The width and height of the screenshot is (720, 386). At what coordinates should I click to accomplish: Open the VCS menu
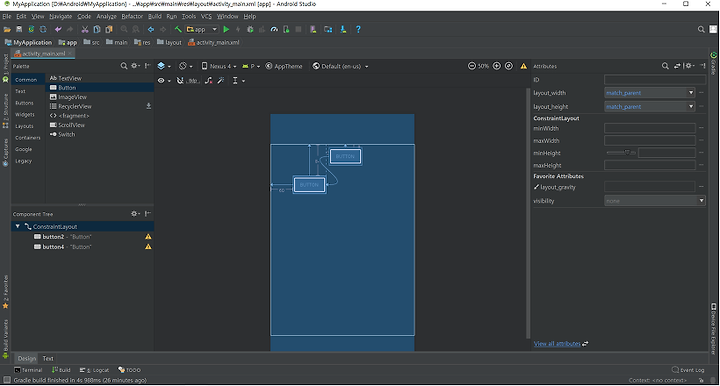coord(206,17)
